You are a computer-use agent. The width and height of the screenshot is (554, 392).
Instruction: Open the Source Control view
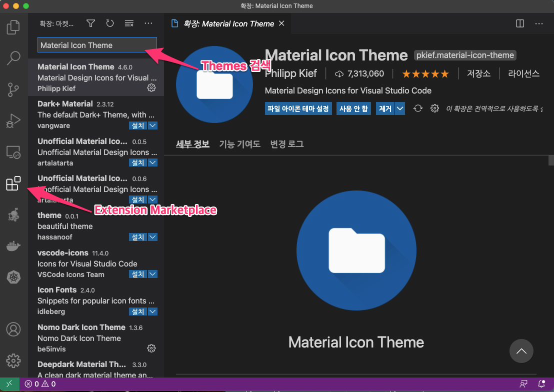[13, 89]
